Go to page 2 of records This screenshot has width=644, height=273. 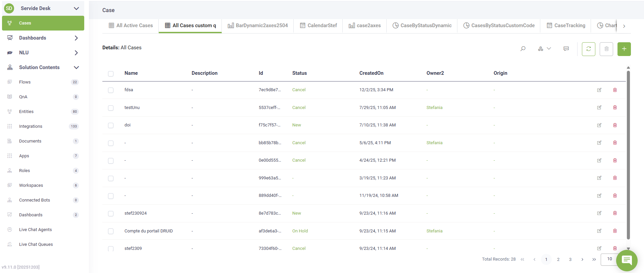click(558, 259)
